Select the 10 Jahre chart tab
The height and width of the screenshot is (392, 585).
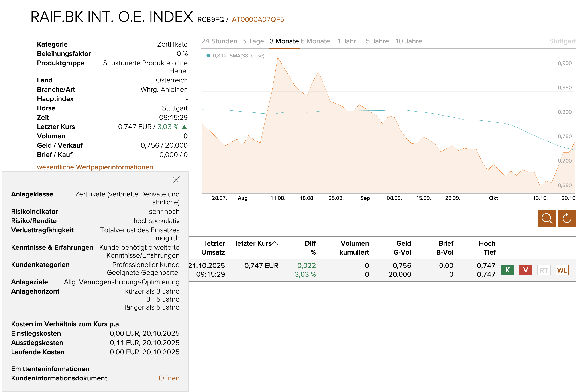(408, 41)
